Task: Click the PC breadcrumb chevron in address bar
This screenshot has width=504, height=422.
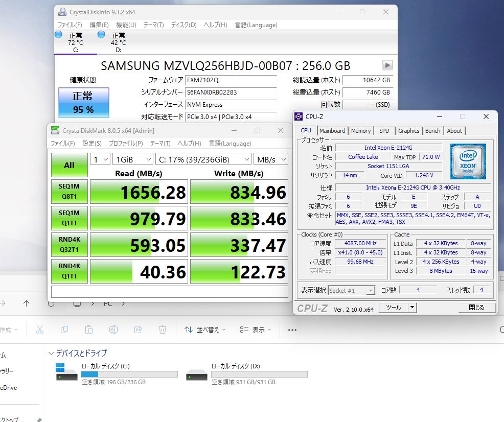Action: [123, 303]
